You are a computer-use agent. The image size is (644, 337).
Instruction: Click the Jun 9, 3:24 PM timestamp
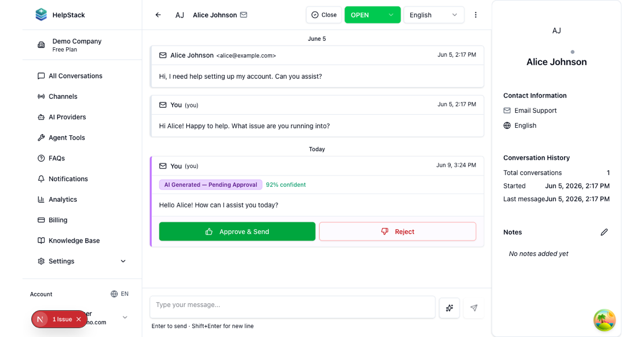[x=456, y=165]
